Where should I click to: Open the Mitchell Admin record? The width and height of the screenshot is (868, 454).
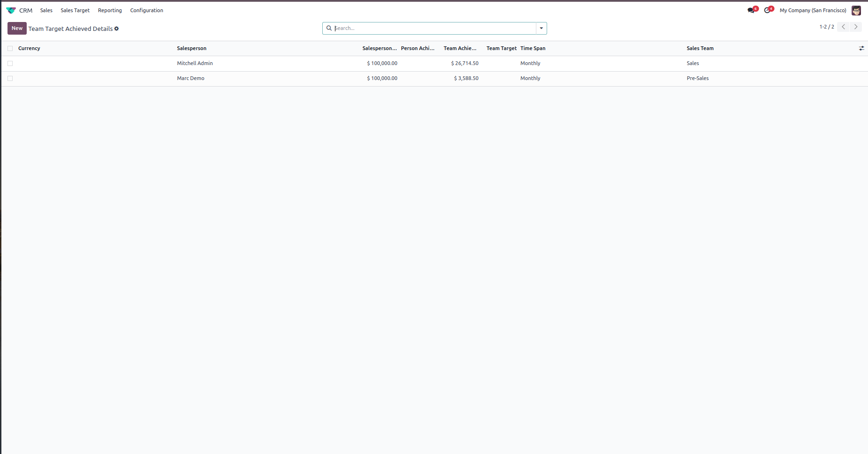(195, 63)
